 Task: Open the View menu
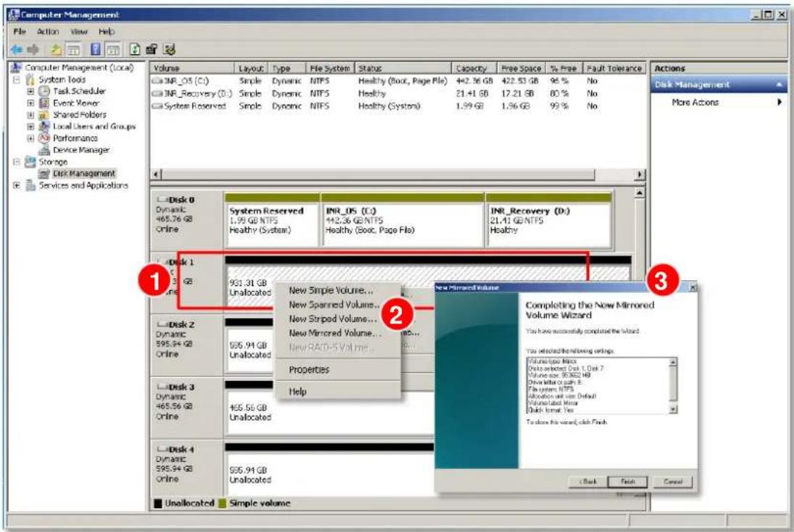79,31
